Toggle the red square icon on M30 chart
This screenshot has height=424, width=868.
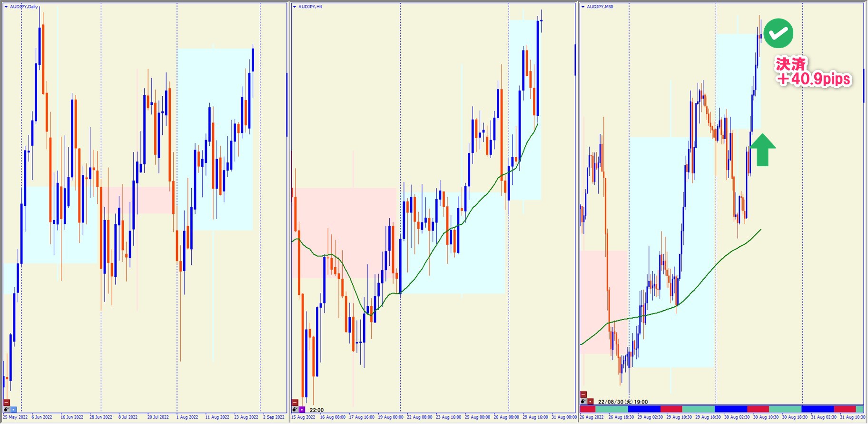click(x=591, y=402)
